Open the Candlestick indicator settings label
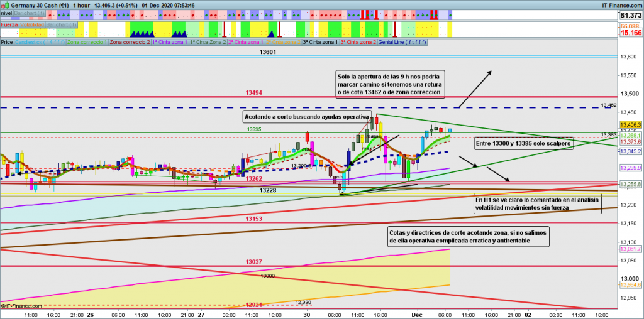Image resolution: width=644 pixels, height=319 pixels. pos(40,42)
